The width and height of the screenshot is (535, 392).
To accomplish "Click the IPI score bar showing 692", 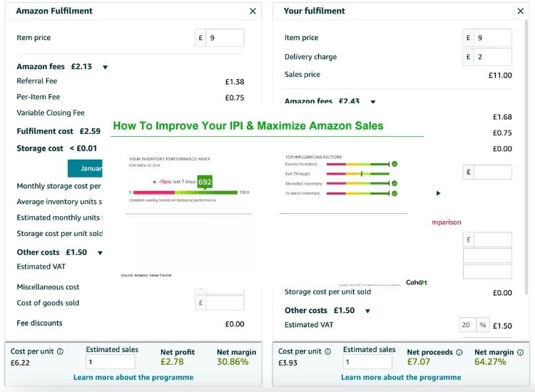I will [x=205, y=182].
